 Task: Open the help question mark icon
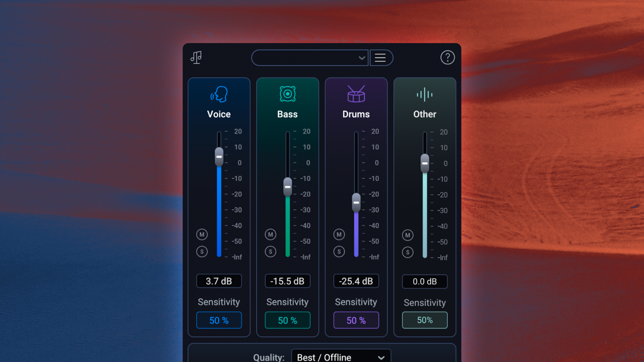pyautogui.click(x=447, y=58)
